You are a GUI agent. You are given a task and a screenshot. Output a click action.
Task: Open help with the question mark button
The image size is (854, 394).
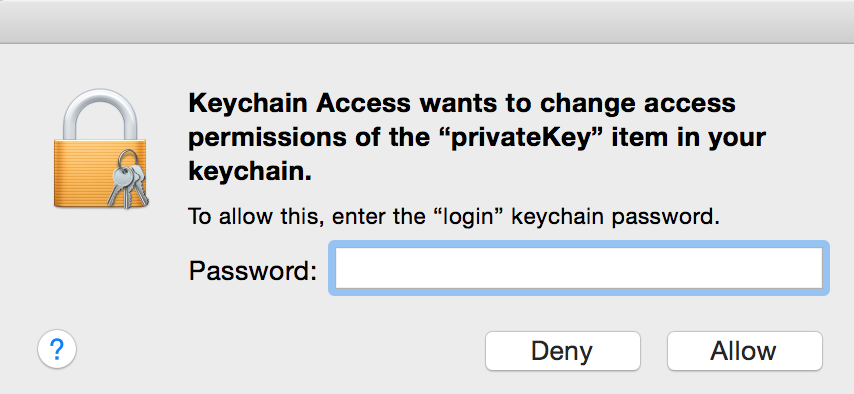pos(57,349)
